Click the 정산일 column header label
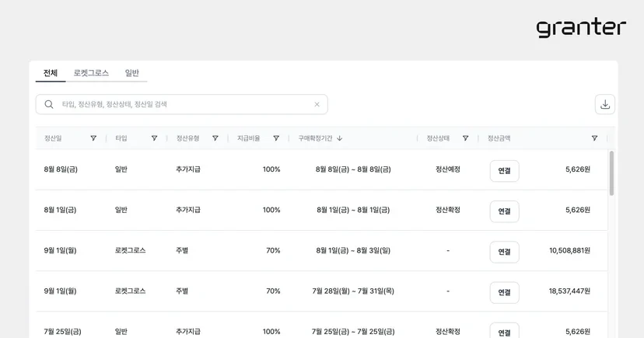Screen dimensions: 644x338 tap(53, 138)
